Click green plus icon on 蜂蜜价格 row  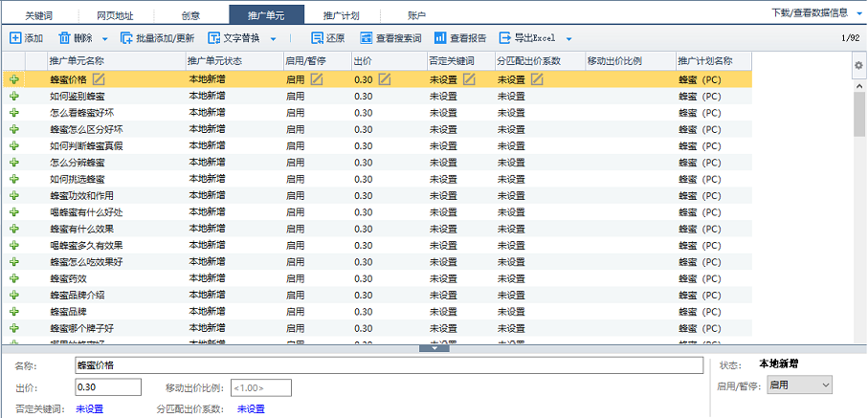pyautogui.click(x=14, y=79)
